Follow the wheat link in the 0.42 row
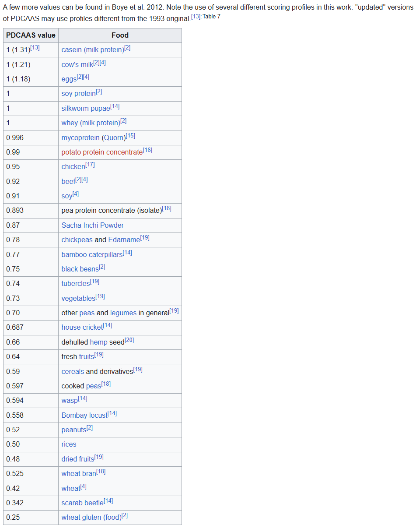Screen dimensions: 416x532 (x=71, y=488)
